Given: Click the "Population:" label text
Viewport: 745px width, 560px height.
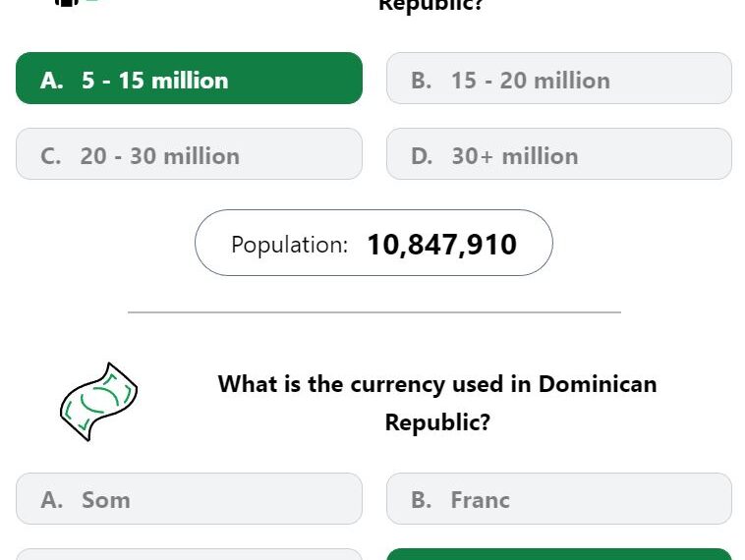Looking at the screenshot, I should pos(289,245).
